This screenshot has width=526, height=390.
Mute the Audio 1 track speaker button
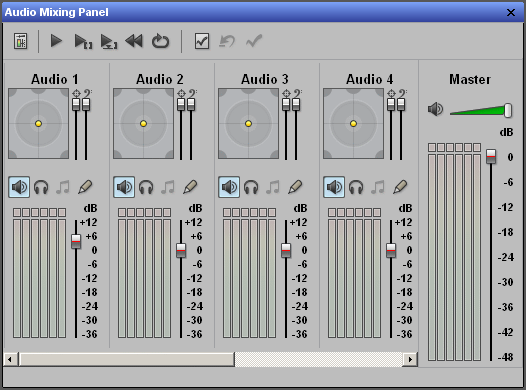19,187
